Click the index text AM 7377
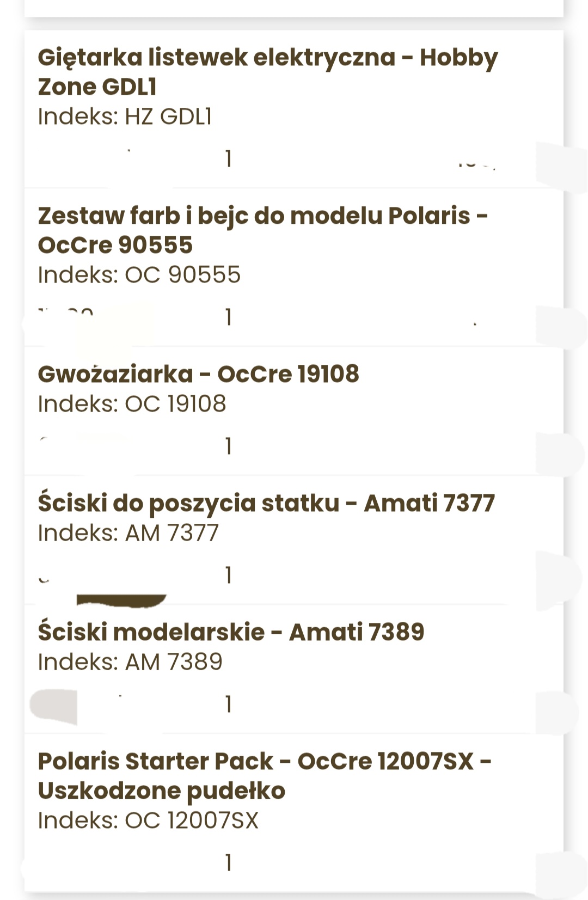Viewport: 588px width, 900px height. [128, 533]
